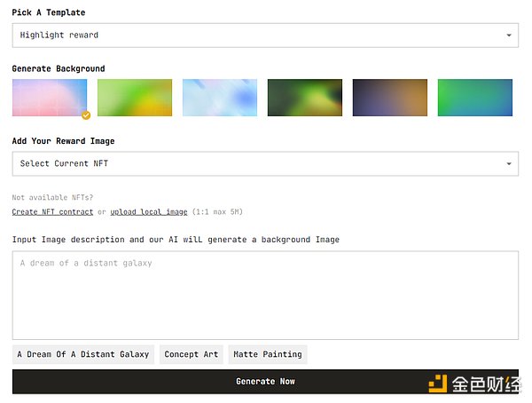Open the Create NFT contract link
532x403 pixels.
pos(52,212)
